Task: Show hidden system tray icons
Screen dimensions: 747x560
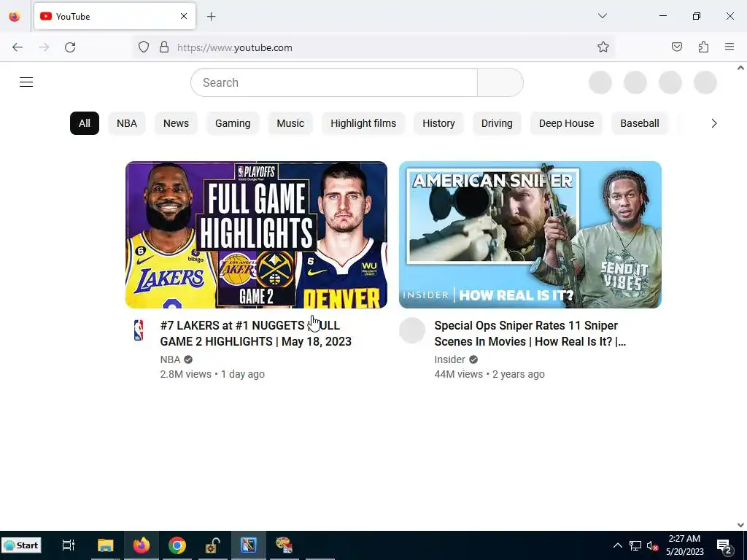Action: 617,545
